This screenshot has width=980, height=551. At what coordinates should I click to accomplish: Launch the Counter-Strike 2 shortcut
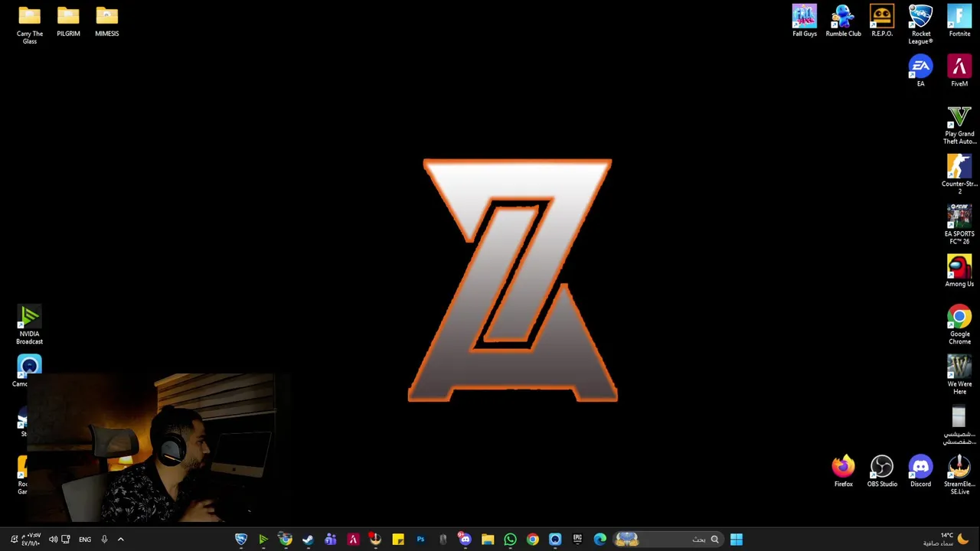coord(959,175)
